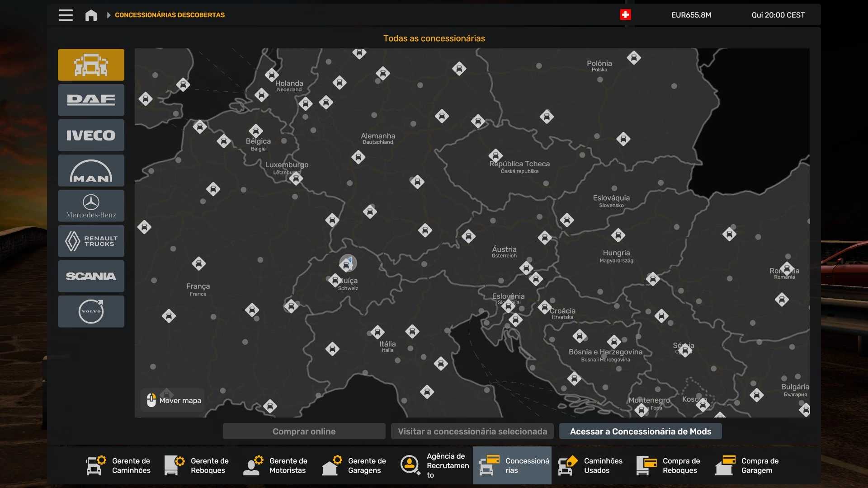
Task: Open Compra de Garagem tab
Action: point(748,465)
